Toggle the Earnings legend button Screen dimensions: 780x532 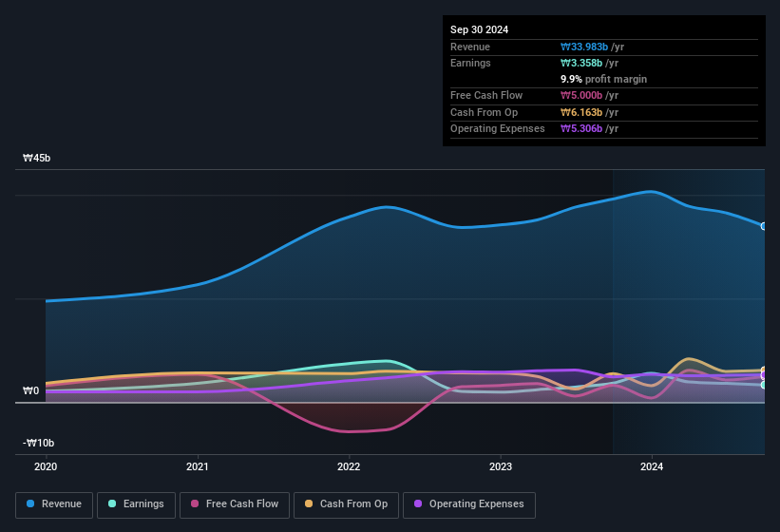coord(136,505)
